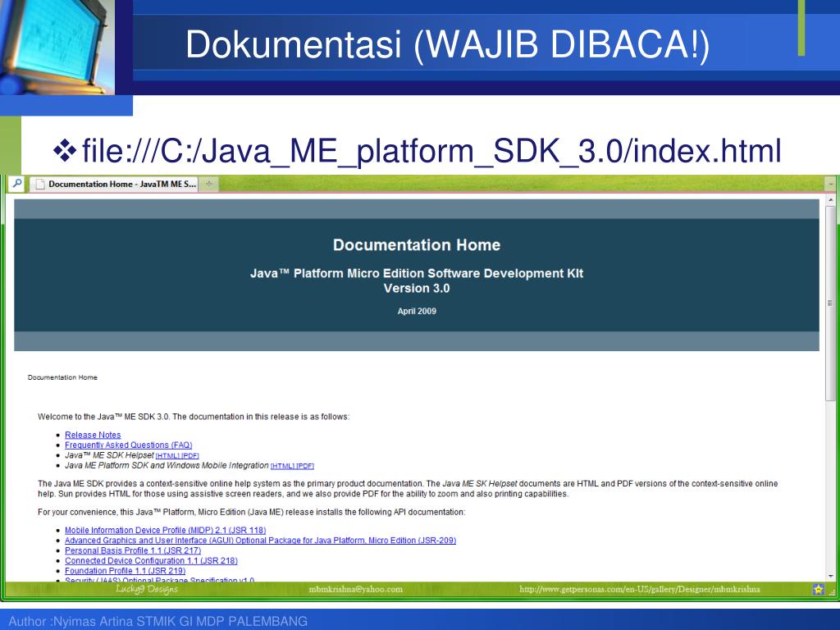840x630 pixels.
Task: Open Connected Device Configuration 1.1 (JSR 218)
Action: [x=151, y=561]
